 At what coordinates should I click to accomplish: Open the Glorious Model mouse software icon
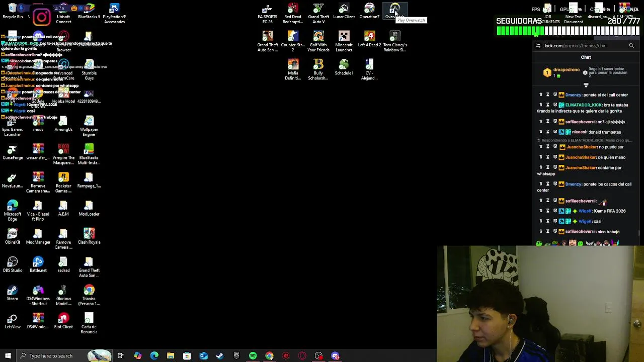(x=63, y=295)
